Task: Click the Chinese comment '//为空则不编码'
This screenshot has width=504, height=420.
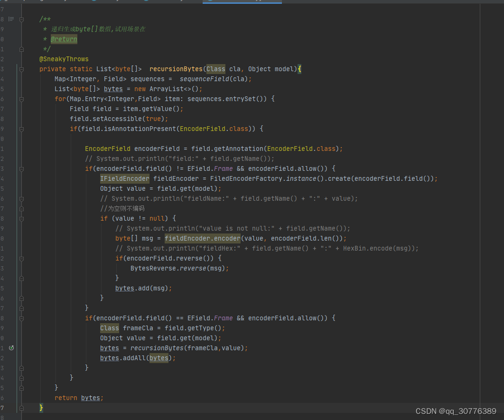Action: coord(122,208)
